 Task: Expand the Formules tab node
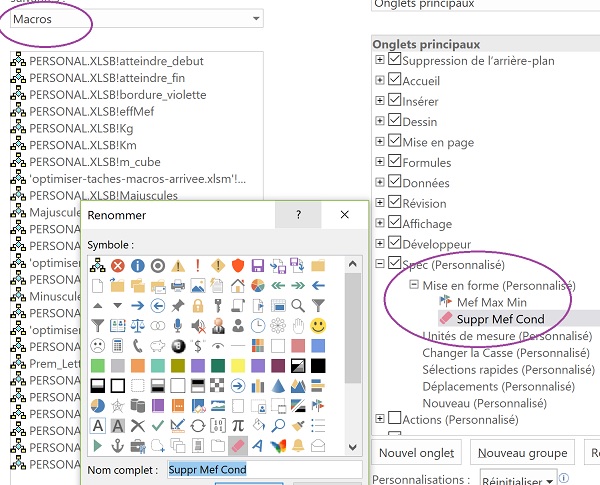pyautogui.click(x=380, y=162)
